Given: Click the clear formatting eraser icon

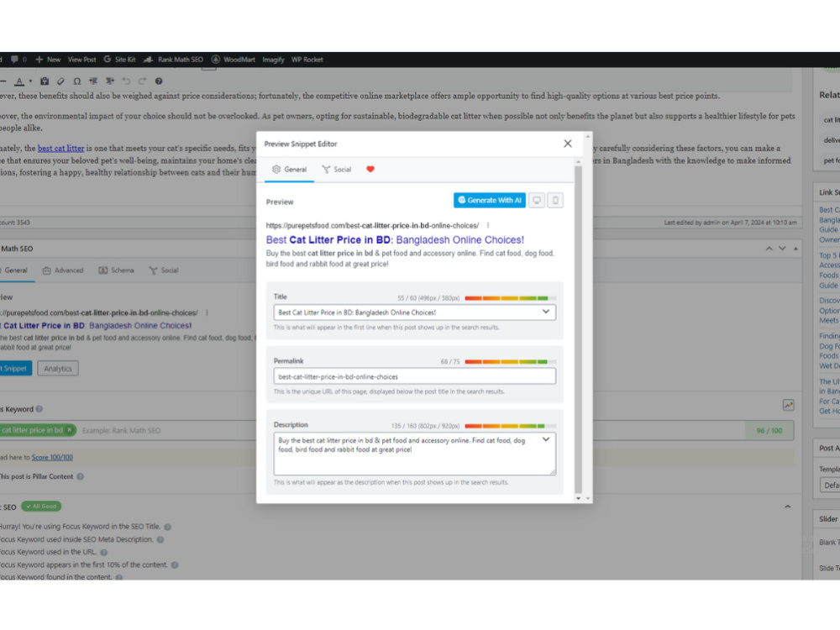Looking at the screenshot, I should click(60, 81).
